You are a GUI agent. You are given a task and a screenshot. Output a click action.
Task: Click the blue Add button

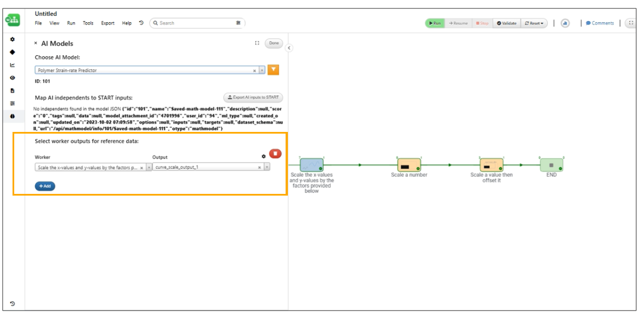pos(45,186)
